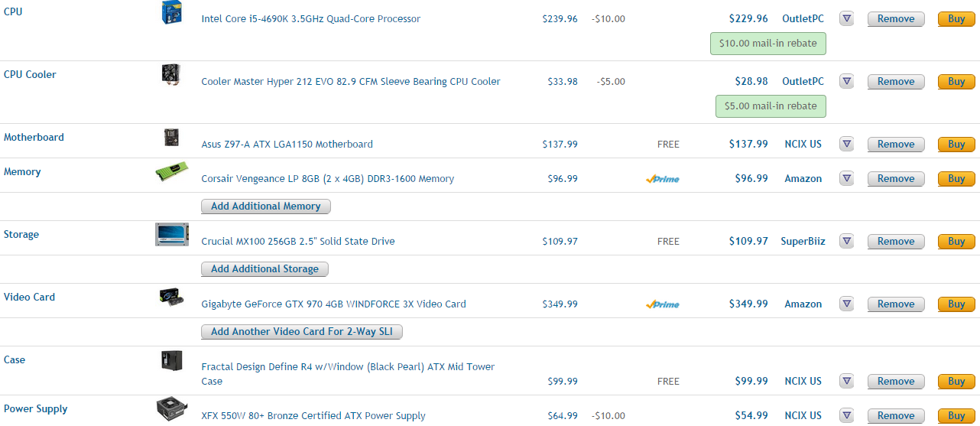The width and height of the screenshot is (980, 426).
Task: Open the dropdown arrow in the Motherboard row
Action: tap(846, 144)
